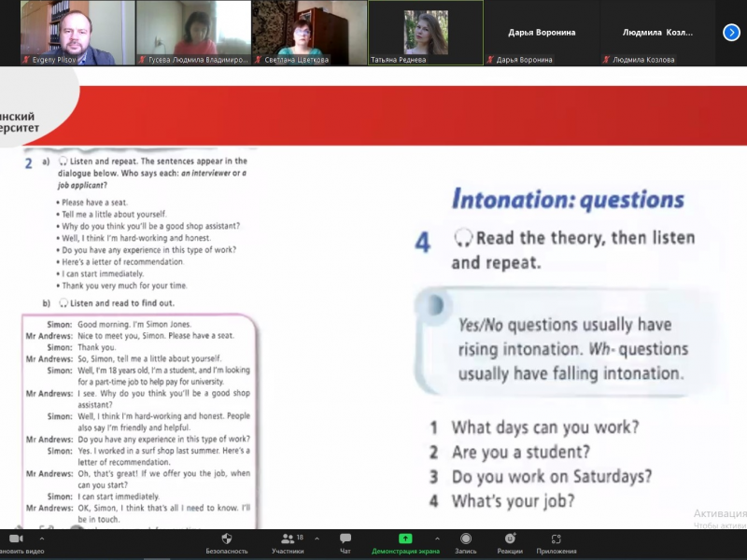Click the green Демонстрация экрана share button
This screenshot has height=560, width=747.
pyautogui.click(x=405, y=539)
